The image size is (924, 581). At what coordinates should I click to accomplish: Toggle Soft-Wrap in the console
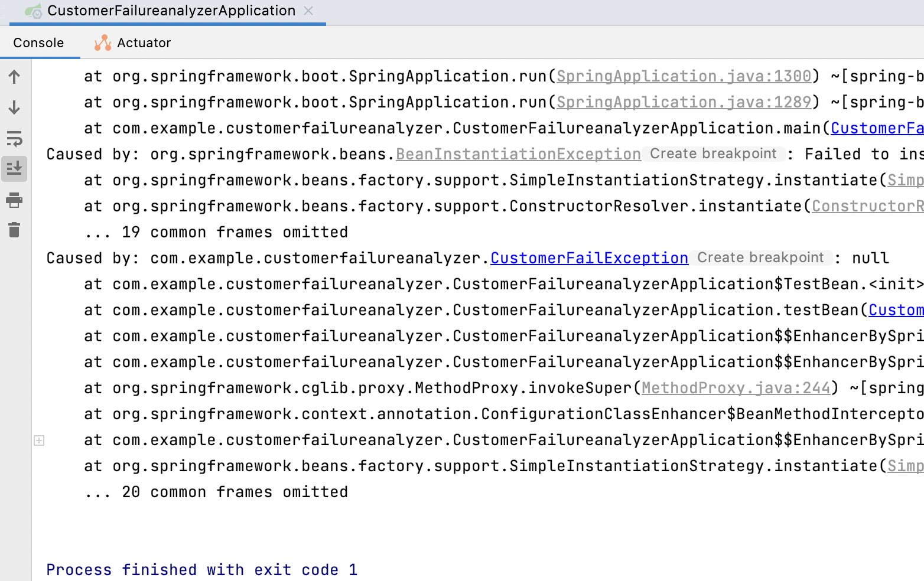point(14,139)
